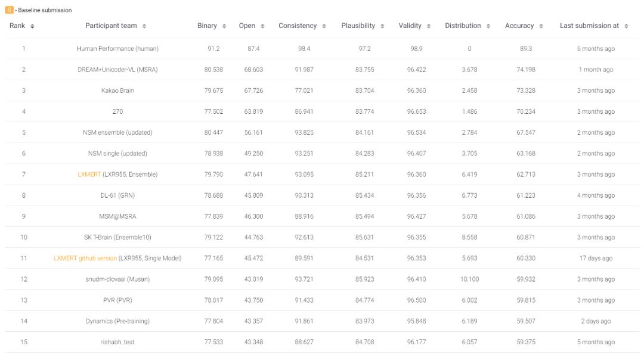This screenshot has height=355, width=644.
Task: Click the sort icon beside Rank
Action: [x=32, y=26]
